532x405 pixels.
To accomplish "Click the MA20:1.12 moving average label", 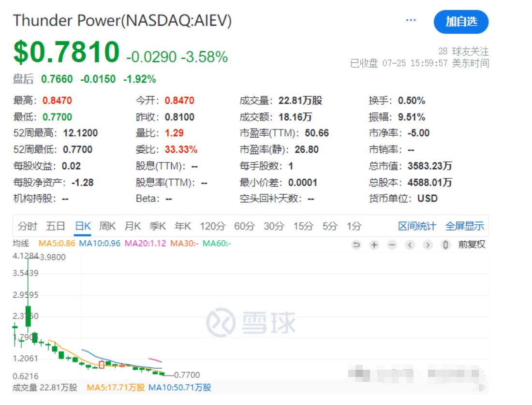I will [146, 244].
